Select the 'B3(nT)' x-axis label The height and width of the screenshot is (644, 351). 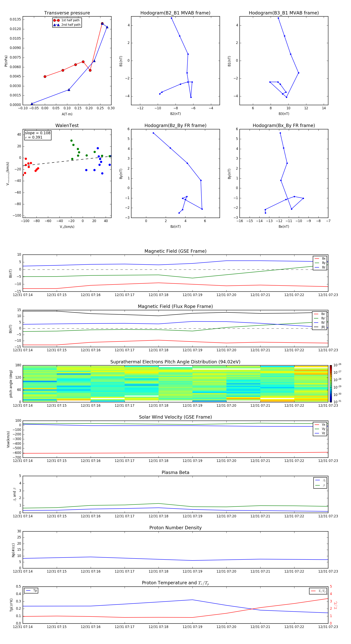click(x=284, y=114)
